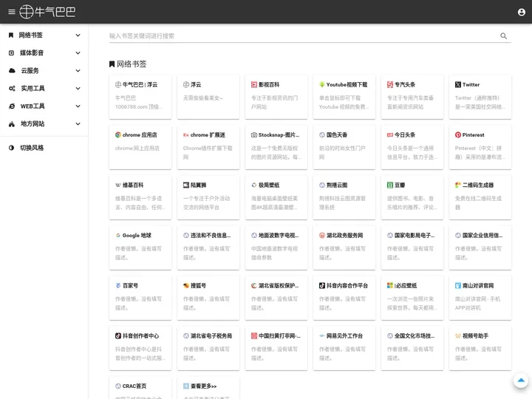
Task: Open the 牛气巴巴 | 浮云 card title
Action: pos(140,84)
